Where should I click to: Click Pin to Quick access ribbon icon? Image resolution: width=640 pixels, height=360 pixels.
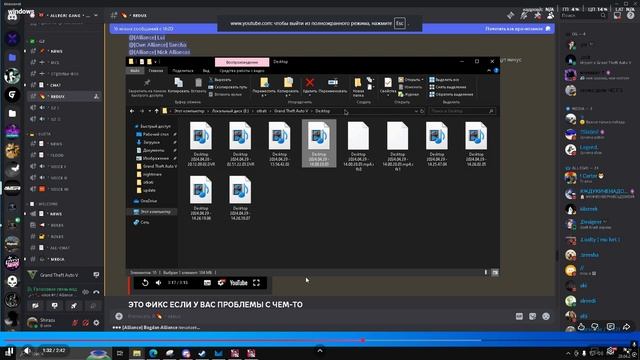147,82
